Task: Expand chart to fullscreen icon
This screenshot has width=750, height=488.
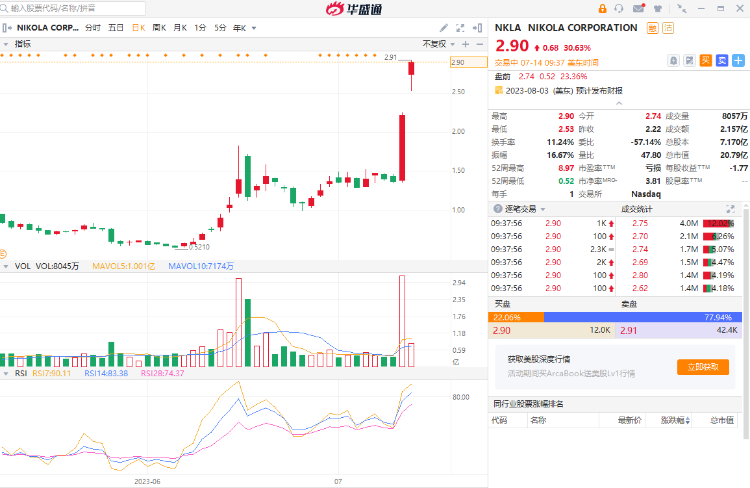Action: [x=460, y=28]
